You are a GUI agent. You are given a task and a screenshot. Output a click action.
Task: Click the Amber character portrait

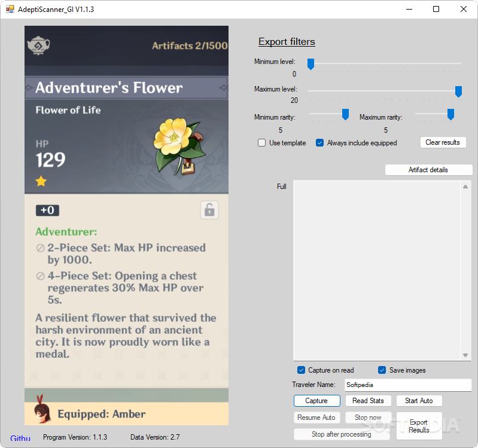pos(42,409)
